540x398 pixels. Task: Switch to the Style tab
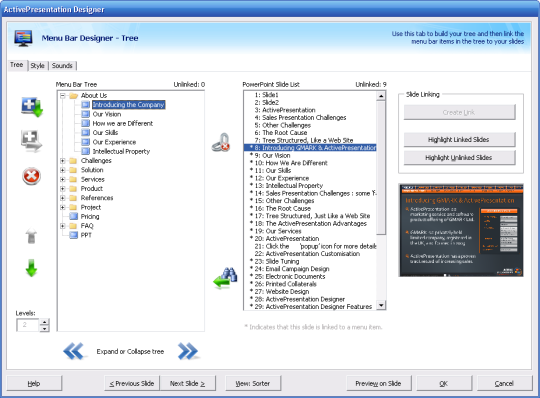coord(38,65)
